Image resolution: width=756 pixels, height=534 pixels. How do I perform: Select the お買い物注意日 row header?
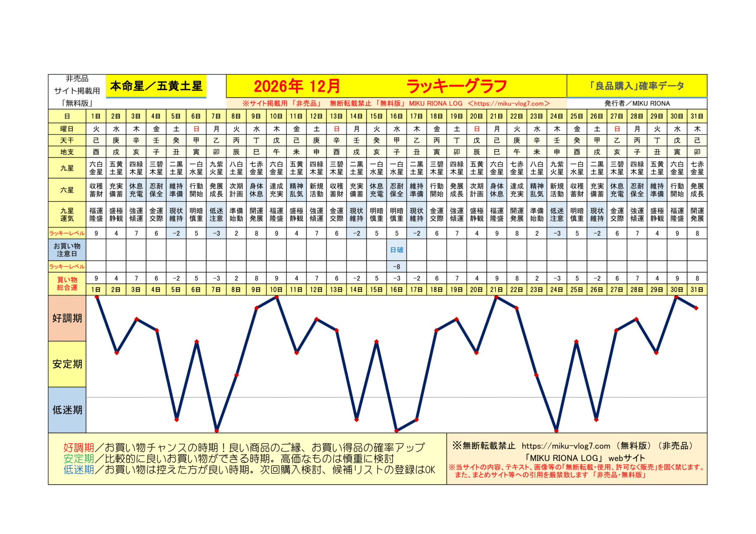tap(67, 250)
